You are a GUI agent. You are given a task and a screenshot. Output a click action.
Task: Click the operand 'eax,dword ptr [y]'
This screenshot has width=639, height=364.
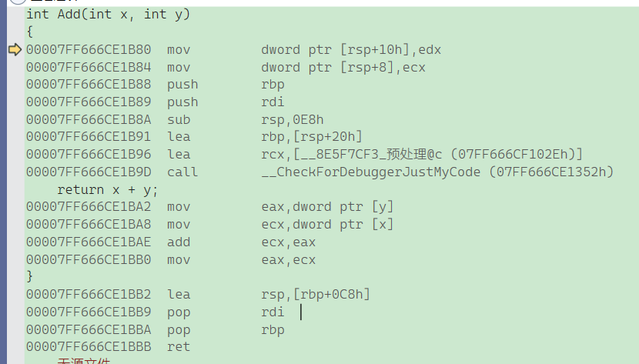pyautogui.click(x=327, y=207)
